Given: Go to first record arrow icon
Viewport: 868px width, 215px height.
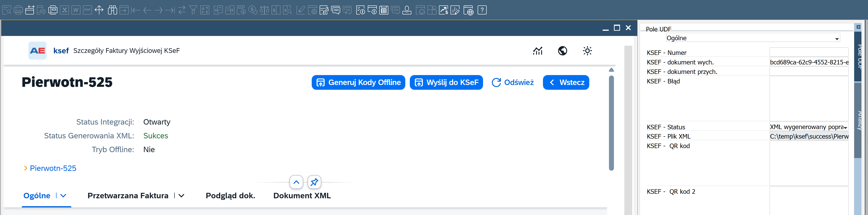Looking at the screenshot, I should click(x=135, y=10).
